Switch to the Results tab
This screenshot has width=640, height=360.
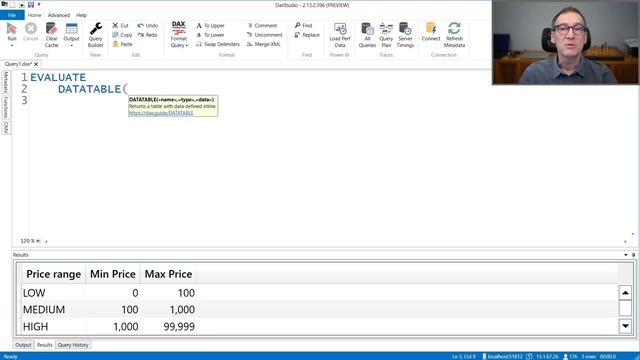coord(44,345)
